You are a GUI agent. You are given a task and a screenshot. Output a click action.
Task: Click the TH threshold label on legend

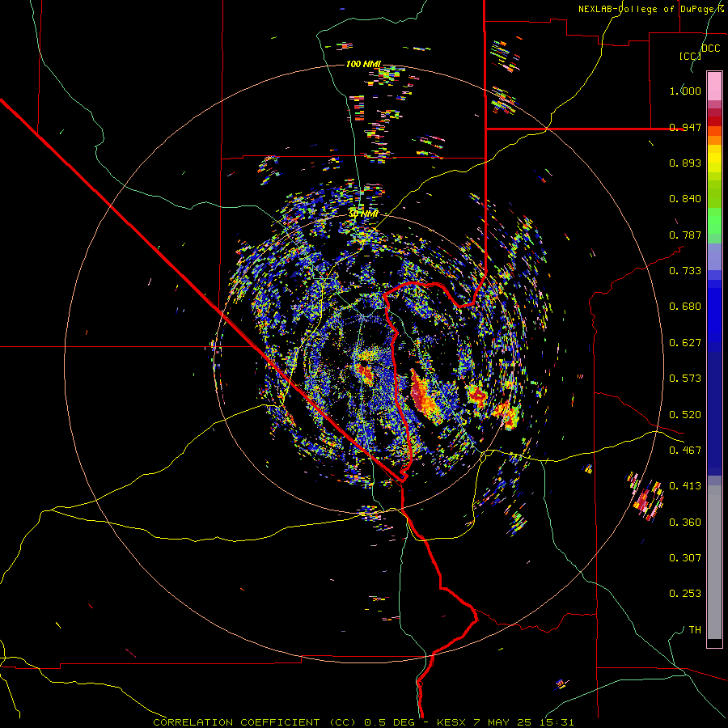pos(695,630)
